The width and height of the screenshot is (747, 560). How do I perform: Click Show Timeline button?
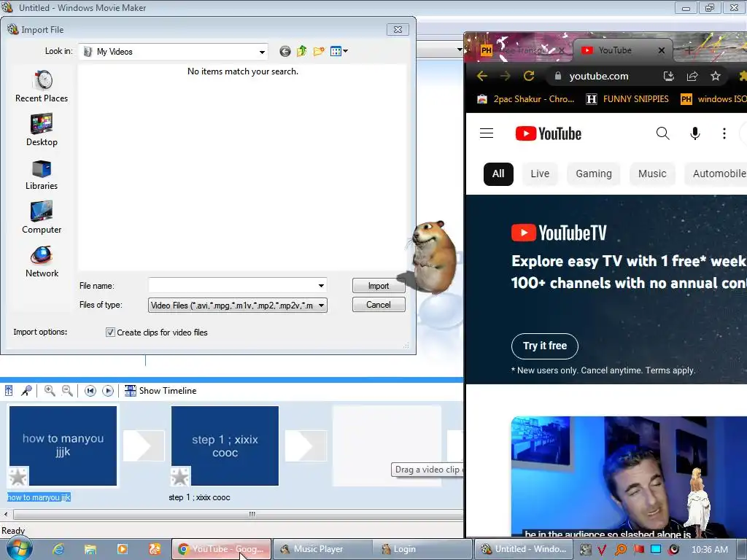pos(160,391)
